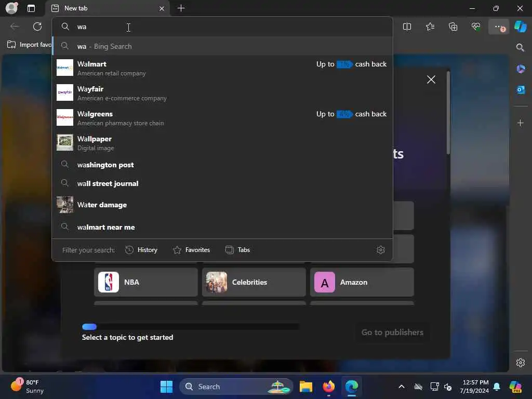
Task: Choose the 'wall street journal' suggestion
Action: point(222,183)
